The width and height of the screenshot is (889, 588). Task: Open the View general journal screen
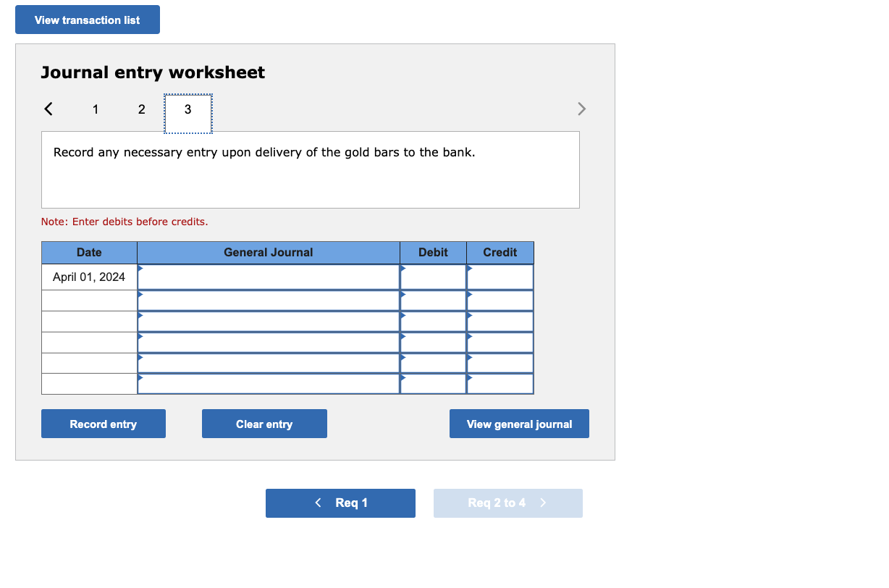[x=519, y=423]
